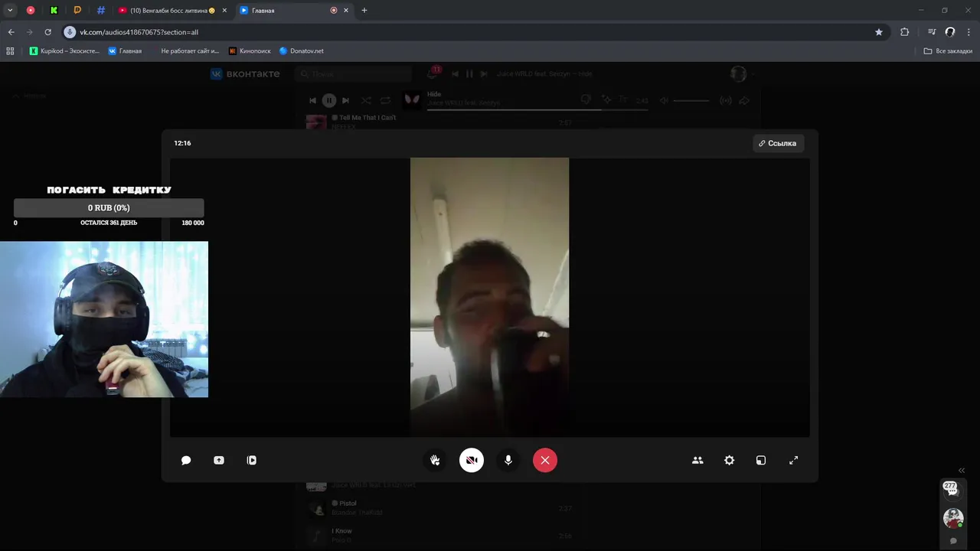Image resolution: width=980 pixels, height=551 pixels.
Task: Click the ВКонтакте logo behind call
Action: pos(245,73)
